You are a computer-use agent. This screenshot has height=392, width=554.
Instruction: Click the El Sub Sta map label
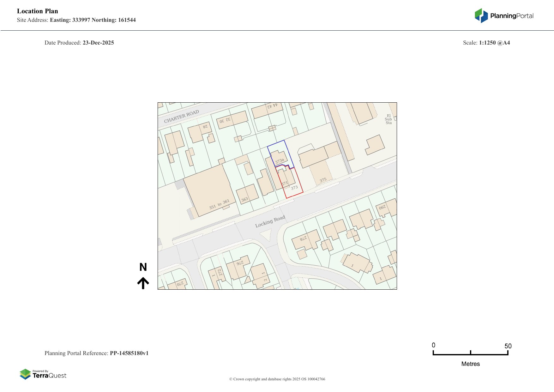pyautogui.click(x=388, y=119)
